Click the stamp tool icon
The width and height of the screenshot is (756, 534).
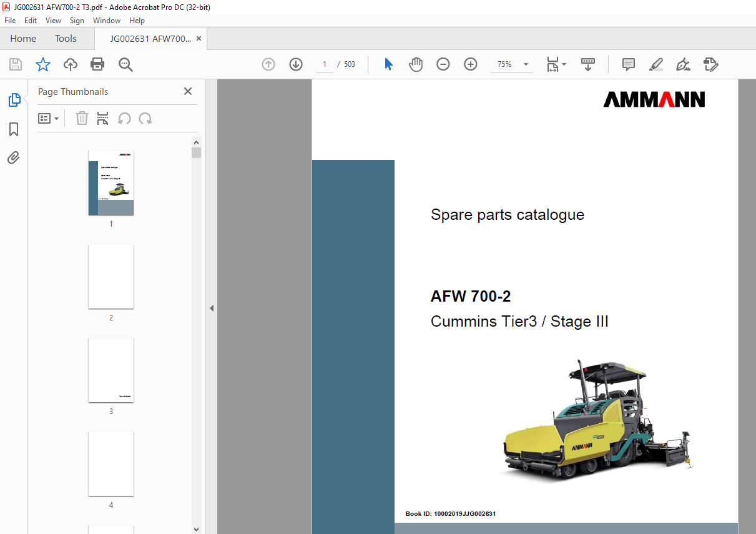coord(710,64)
